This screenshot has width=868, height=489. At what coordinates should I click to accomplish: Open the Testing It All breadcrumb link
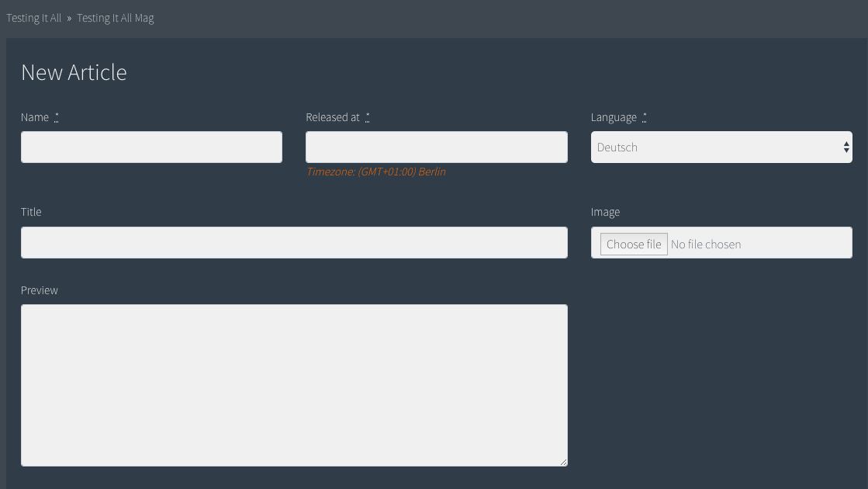34,18
